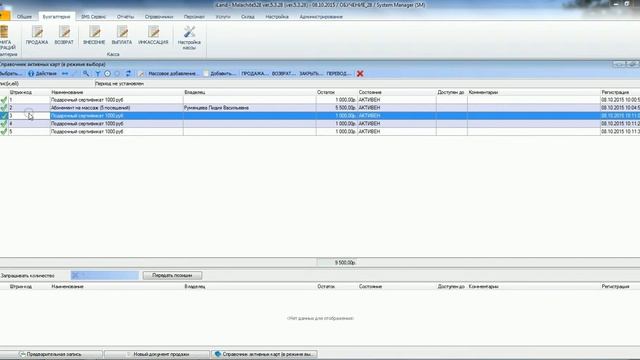
Task: Switch to the Справочники ribbon tab
Action: pyautogui.click(x=159, y=17)
